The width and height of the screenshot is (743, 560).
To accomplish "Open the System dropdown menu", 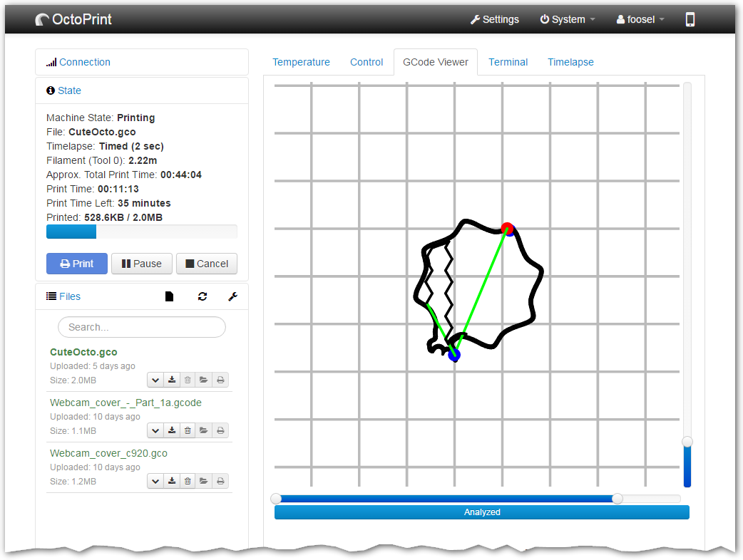I will pos(567,19).
